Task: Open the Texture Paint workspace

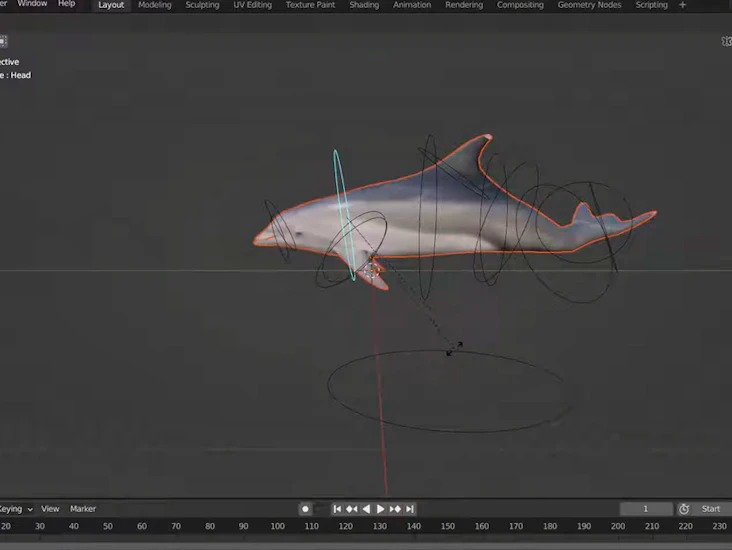Action: 310,5
